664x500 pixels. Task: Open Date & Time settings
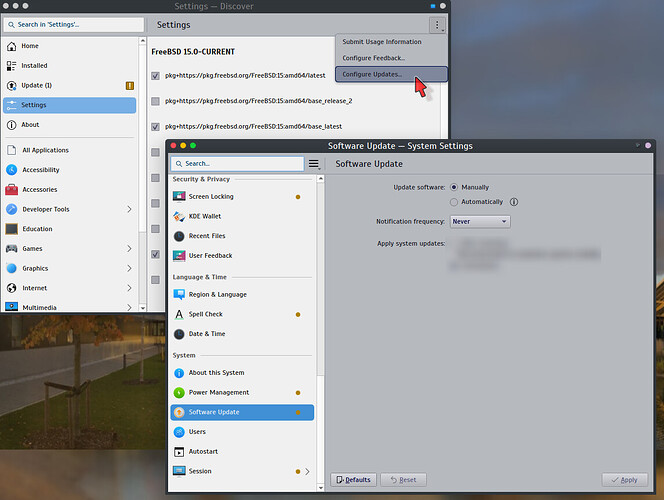(x=242, y=334)
